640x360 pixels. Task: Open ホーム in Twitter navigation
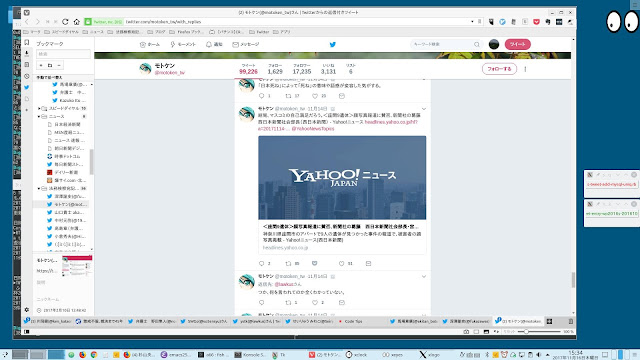tap(150, 44)
